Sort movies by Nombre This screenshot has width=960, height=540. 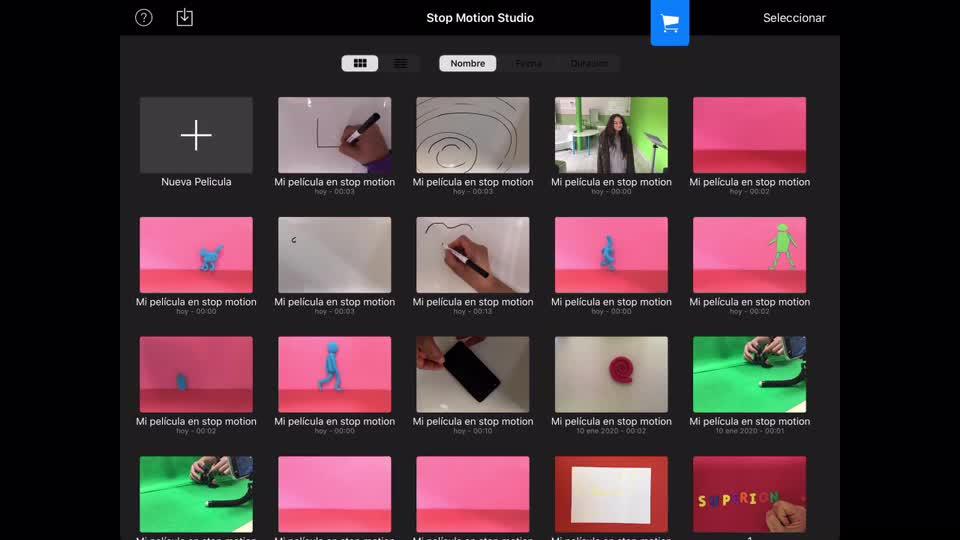click(468, 63)
